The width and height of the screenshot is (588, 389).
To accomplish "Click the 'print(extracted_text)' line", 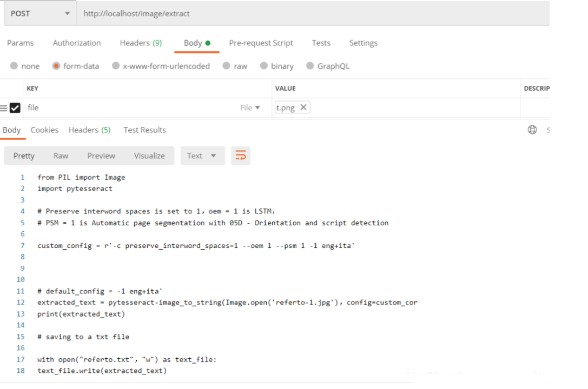I will click(81, 314).
